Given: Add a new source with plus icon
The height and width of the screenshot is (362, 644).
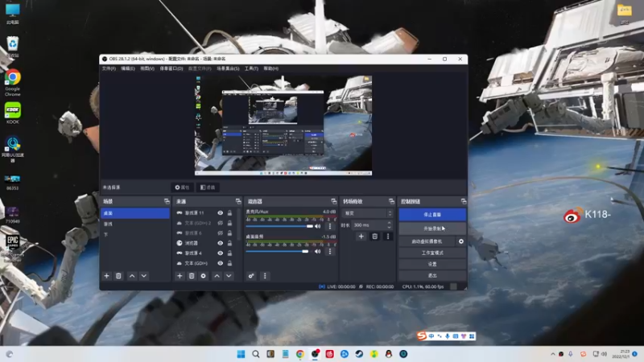Looking at the screenshot, I should pos(180,276).
